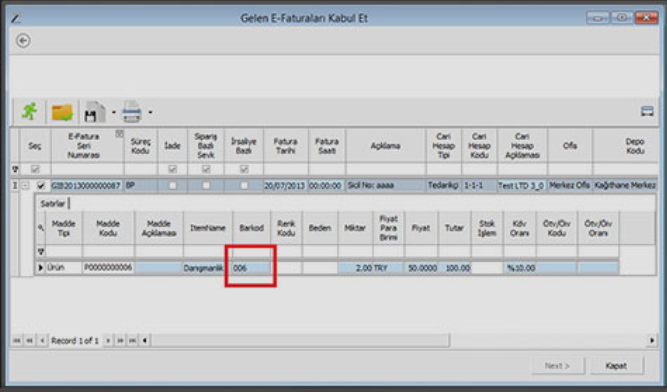Toggle Sipariş Bazlı Sevk filter row checkbox
Viewport: 667px width, 392px height.
(206, 169)
